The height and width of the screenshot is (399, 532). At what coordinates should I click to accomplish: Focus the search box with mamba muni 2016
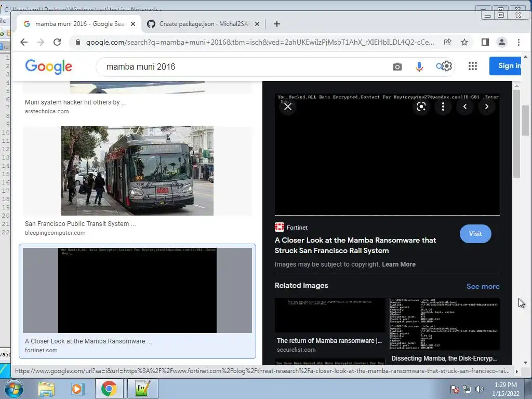pos(244,66)
